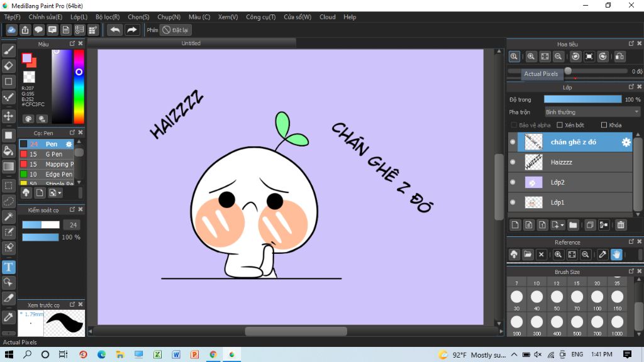Select the rectangular Select tool
This screenshot has width=644, height=362.
pos(9,185)
